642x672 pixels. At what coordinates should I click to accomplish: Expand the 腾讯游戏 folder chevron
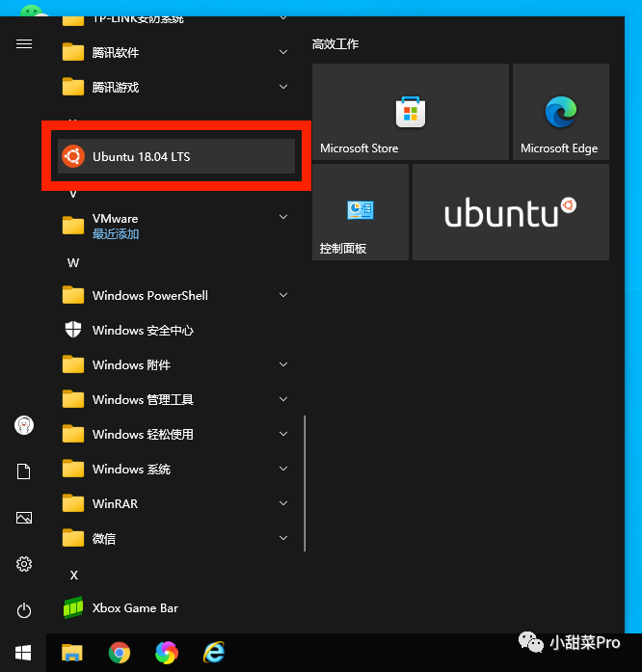pos(283,87)
